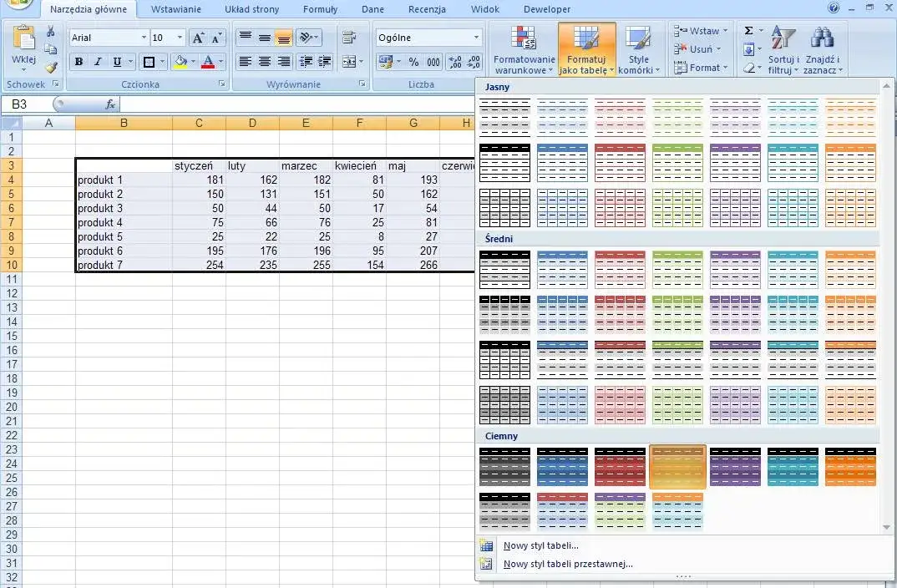Expand the Ogólne number format dropdown
Screen dimensions: 897x588
tap(476, 38)
